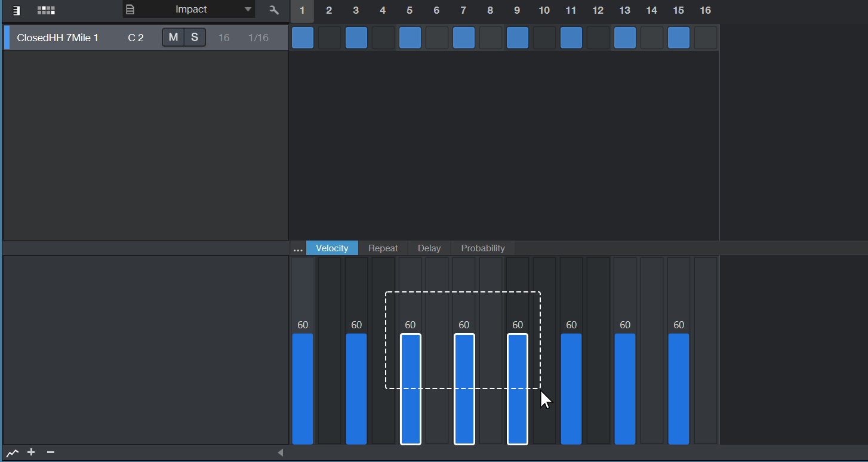Click the step 1 velocity bar
The image size is (868, 462).
(x=303, y=389)
